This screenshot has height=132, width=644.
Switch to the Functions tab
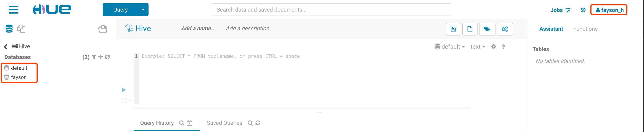pyautogui.click(x=585, y=29)
